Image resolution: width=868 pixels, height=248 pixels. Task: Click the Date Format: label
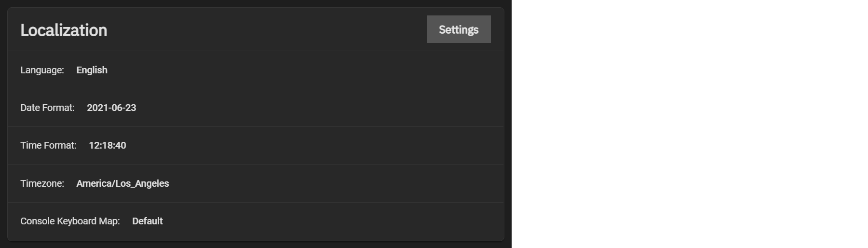(47, 108)
